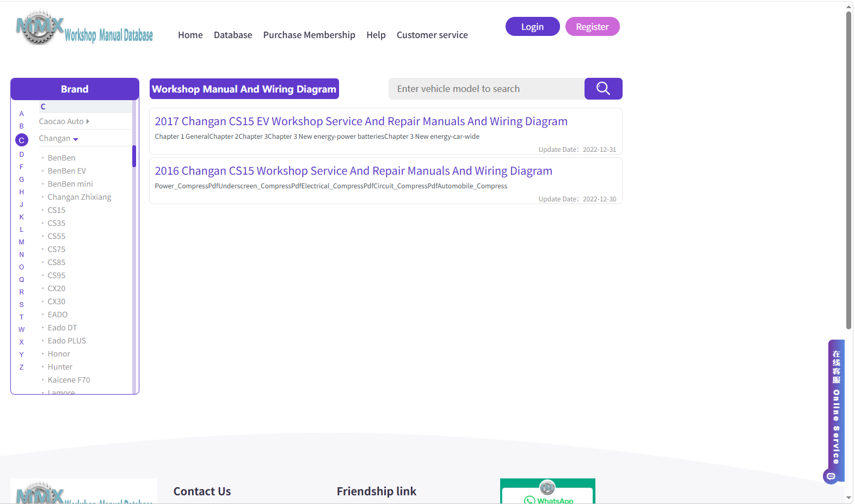Select letter D in brand index
Image resolution: width=855 pixels, height=504 pixels.
click(22, 155)
